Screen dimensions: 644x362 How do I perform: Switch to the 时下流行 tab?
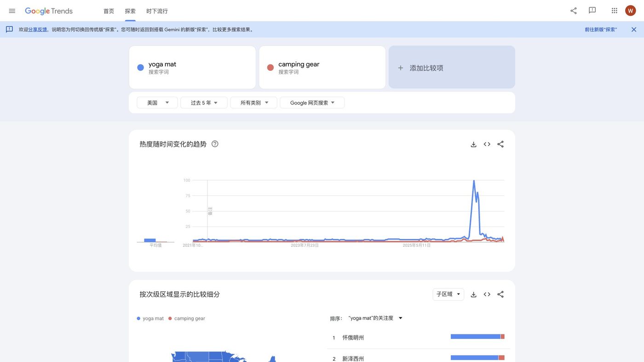pyautogui.click(x=157, y=11)
